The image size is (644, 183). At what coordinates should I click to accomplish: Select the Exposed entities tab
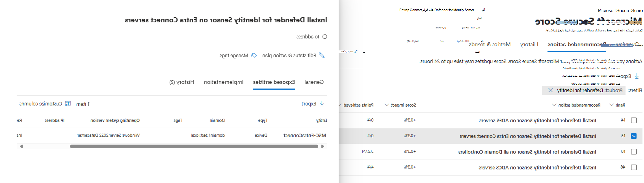(274, 82)
